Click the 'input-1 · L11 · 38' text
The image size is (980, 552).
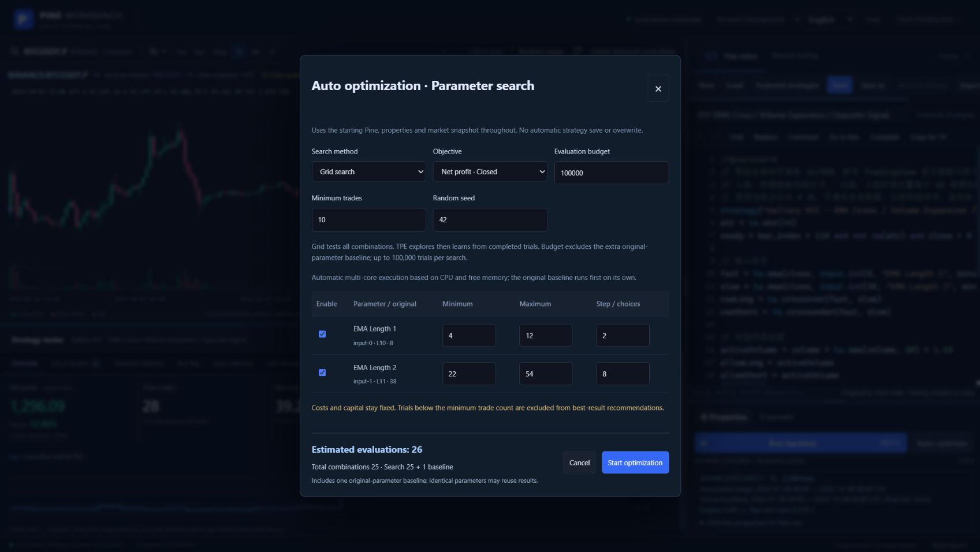pos(375,381)
